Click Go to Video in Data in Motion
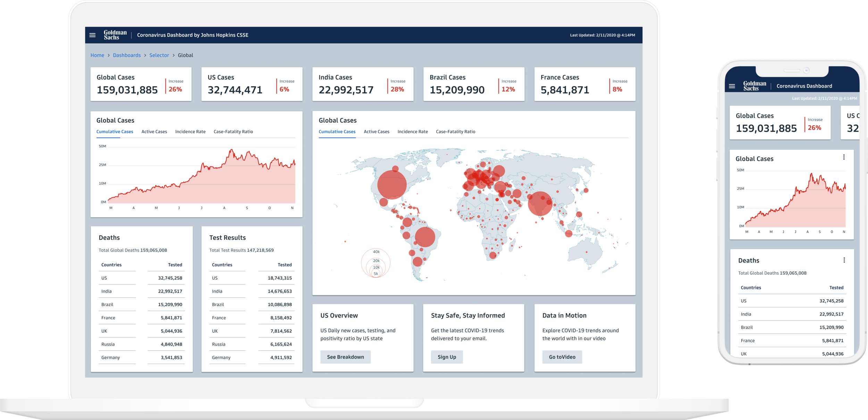 point(562,357)
